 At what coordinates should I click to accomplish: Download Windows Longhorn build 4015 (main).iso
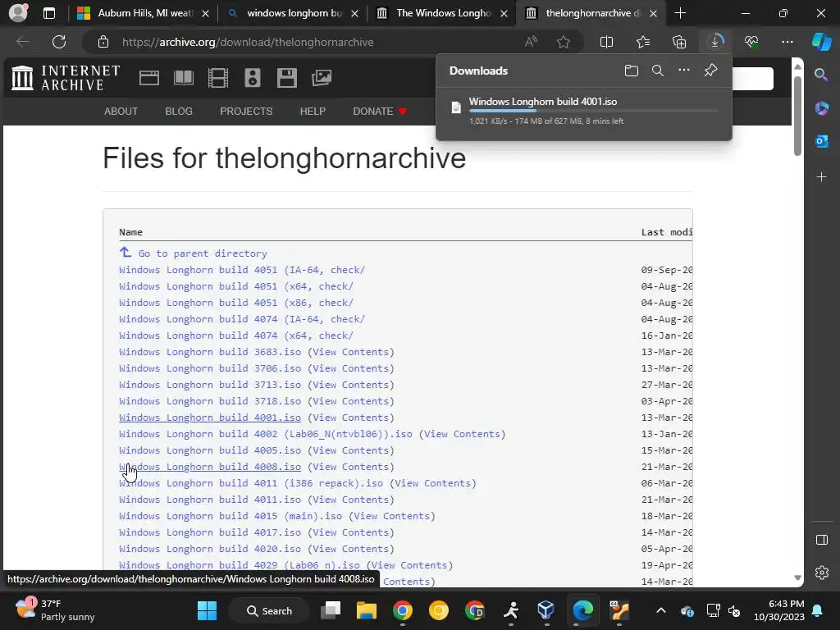tap(231, 517)
